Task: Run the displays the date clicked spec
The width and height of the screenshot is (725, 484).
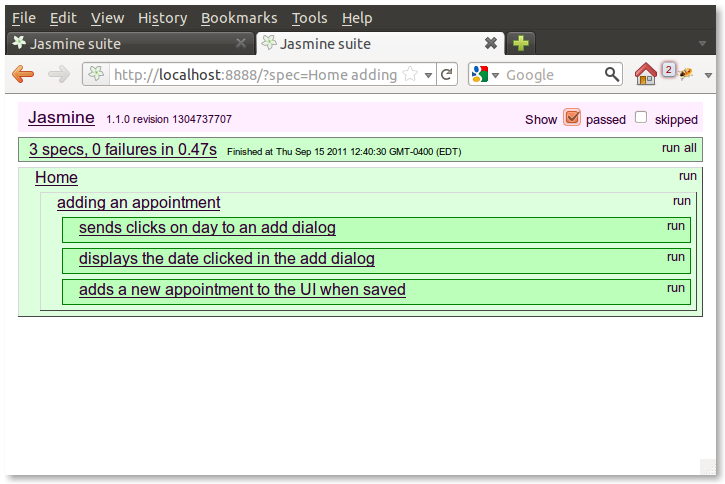Action: pyautogui.click(x=676, y=257)
